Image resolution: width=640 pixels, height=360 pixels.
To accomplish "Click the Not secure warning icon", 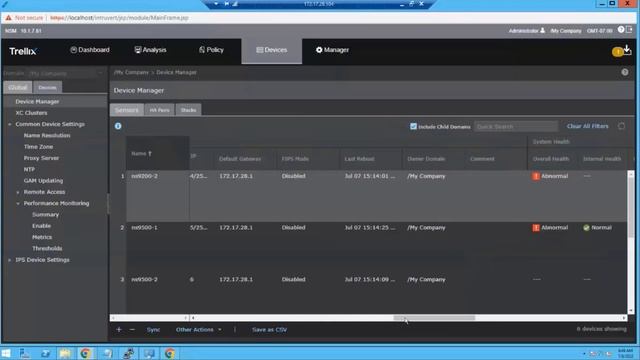I will click(x=8, y=18).
